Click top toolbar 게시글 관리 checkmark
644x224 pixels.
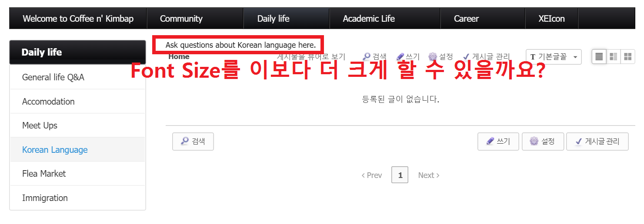(x=466, y=56)
